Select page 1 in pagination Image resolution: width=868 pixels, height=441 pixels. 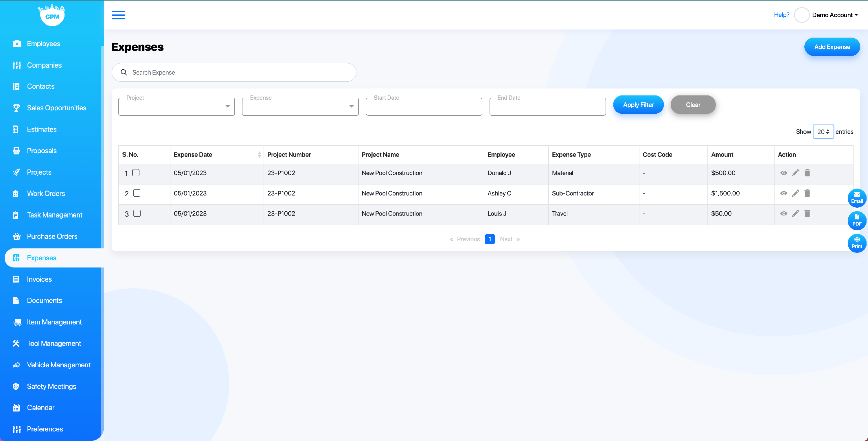[x=490, y=239]
